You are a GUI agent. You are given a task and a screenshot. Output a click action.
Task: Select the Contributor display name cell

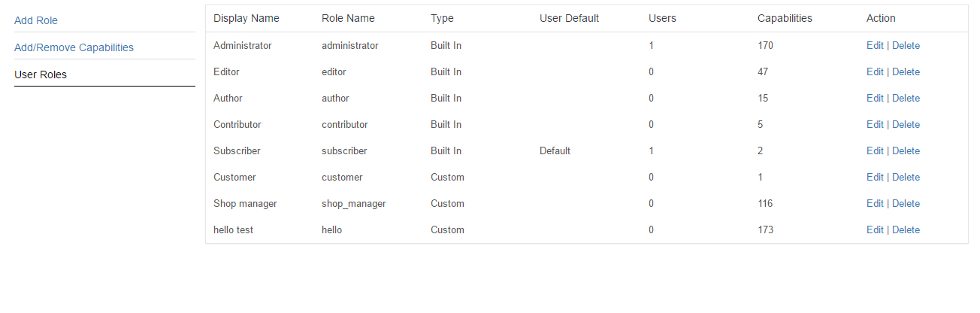click(237, 124)
